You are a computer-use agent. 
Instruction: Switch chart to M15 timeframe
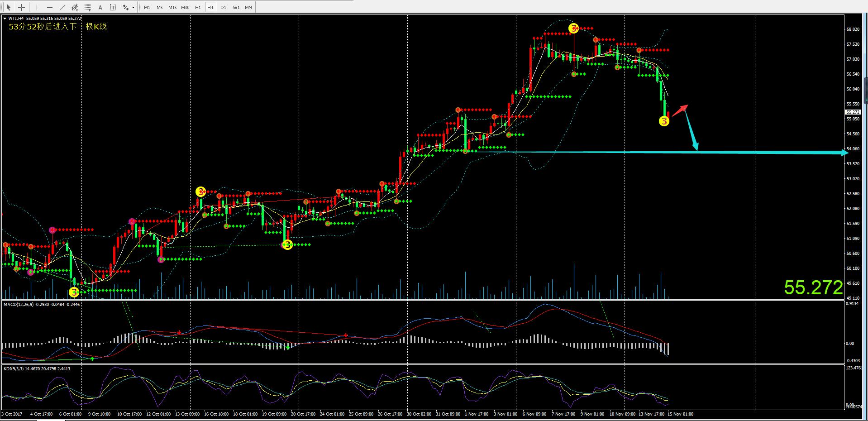(172, 7)
